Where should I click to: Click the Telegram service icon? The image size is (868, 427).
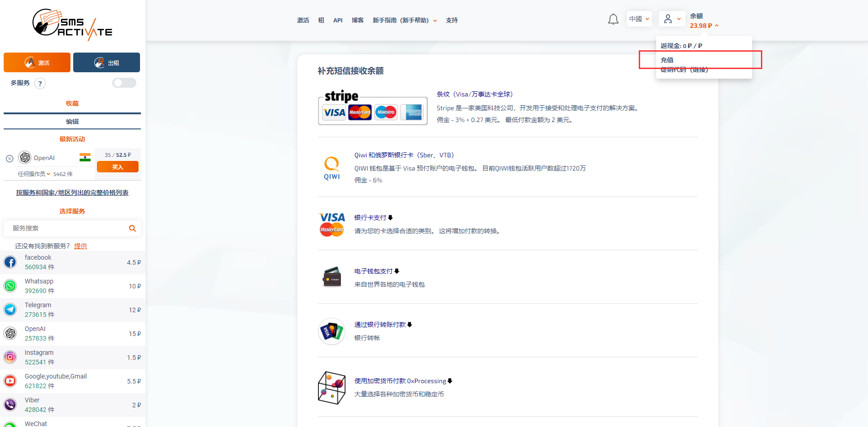pyautogui.click(x=10, y=310)
